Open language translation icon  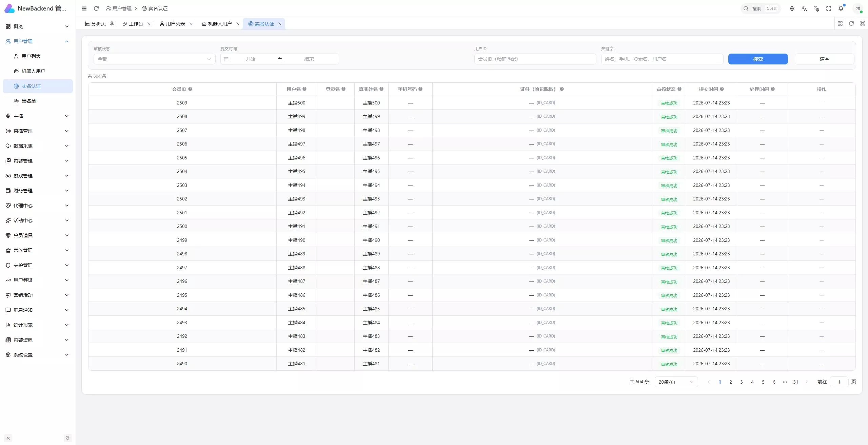click(804, 8)
